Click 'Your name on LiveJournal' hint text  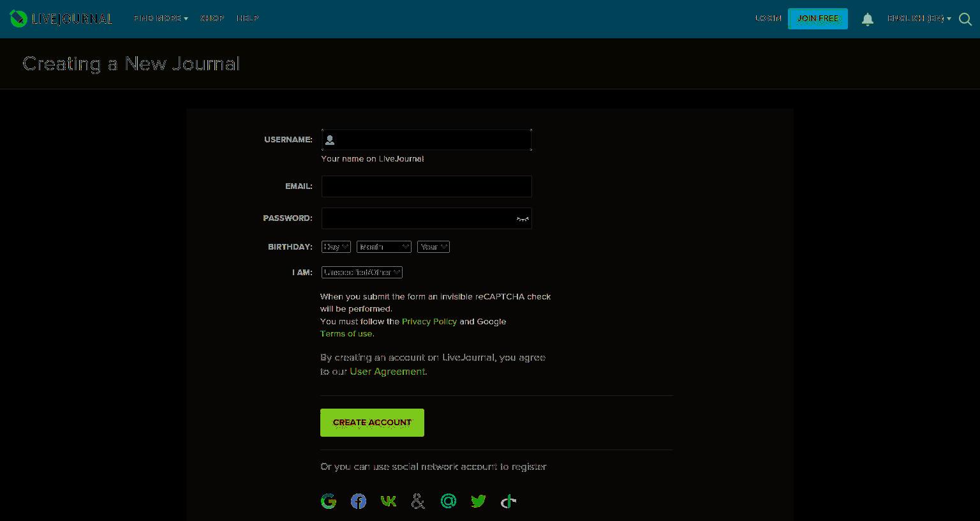[373, 158]
